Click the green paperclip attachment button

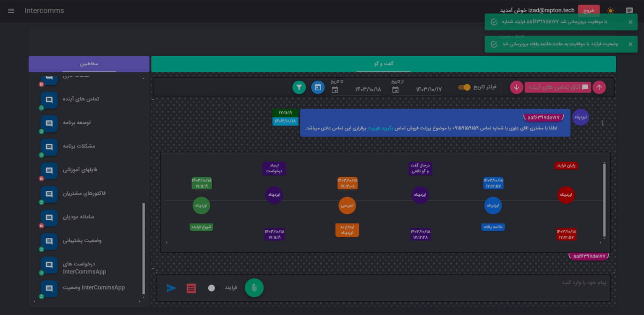tap(254, 288)
